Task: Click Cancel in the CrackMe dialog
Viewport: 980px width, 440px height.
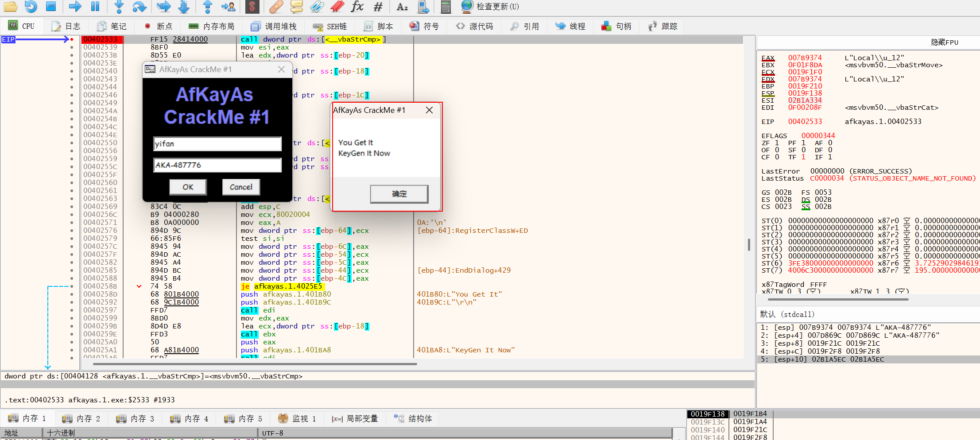Action: pyautogui.click(x=241, y=187)
